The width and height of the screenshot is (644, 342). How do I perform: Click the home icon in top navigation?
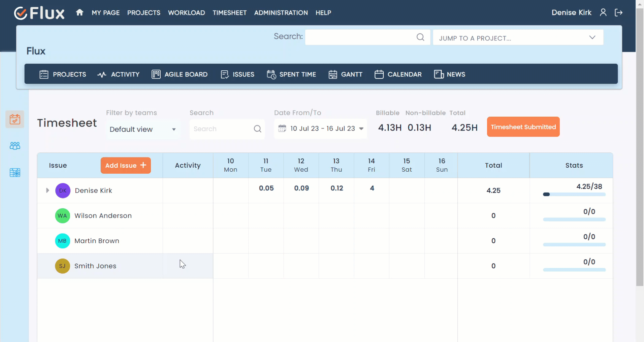click(79, 12)
